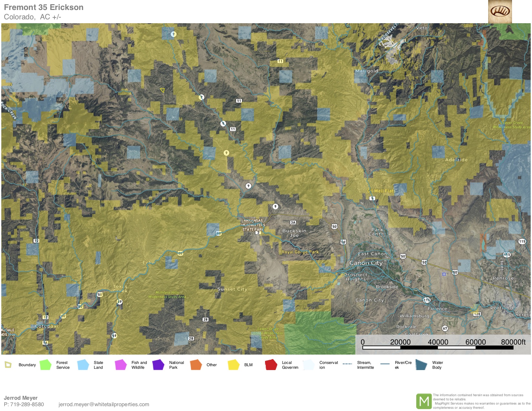Select the State Land light blue icon
Viewport: 532px width, 411px height.
point(83,365)
